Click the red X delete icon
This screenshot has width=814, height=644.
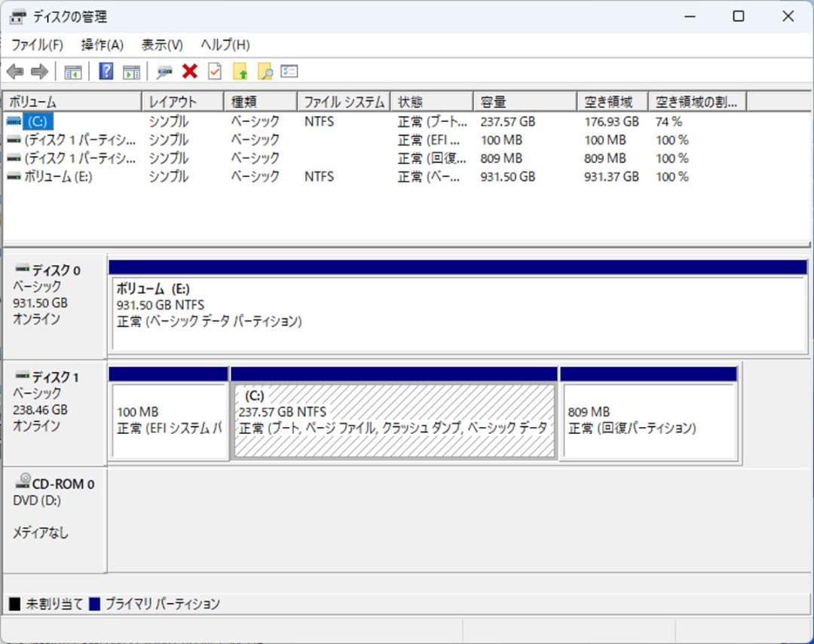pos(188,72)
